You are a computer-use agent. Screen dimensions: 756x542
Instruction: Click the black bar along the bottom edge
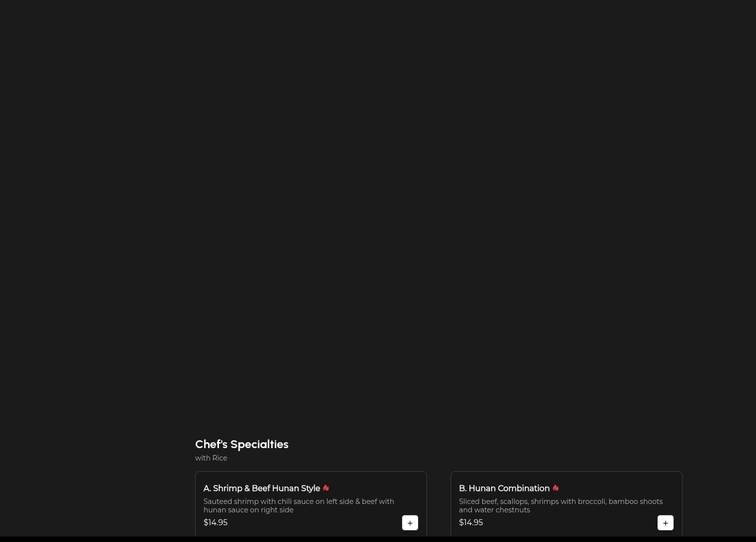coord(378,539)
